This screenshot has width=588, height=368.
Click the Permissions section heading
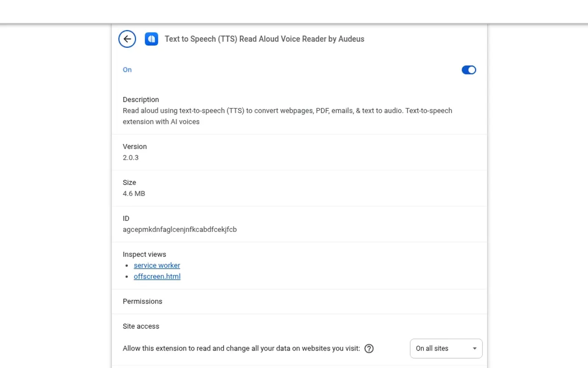coord(142,301)
